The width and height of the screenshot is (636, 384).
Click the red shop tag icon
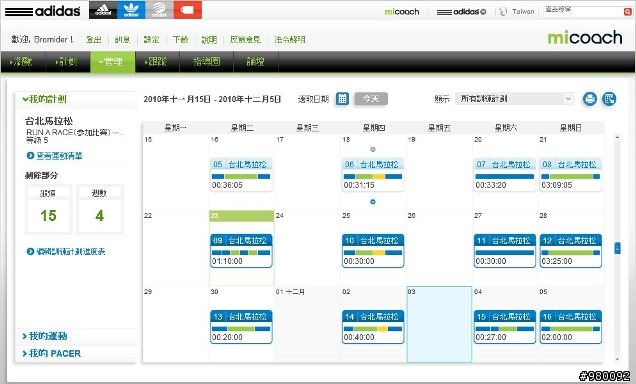tap(187, 10)
